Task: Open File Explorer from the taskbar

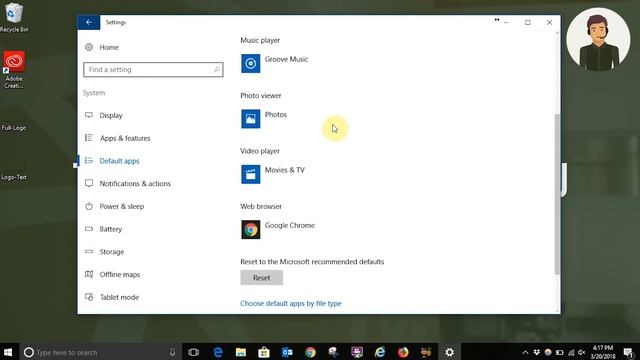Action: 241,352
